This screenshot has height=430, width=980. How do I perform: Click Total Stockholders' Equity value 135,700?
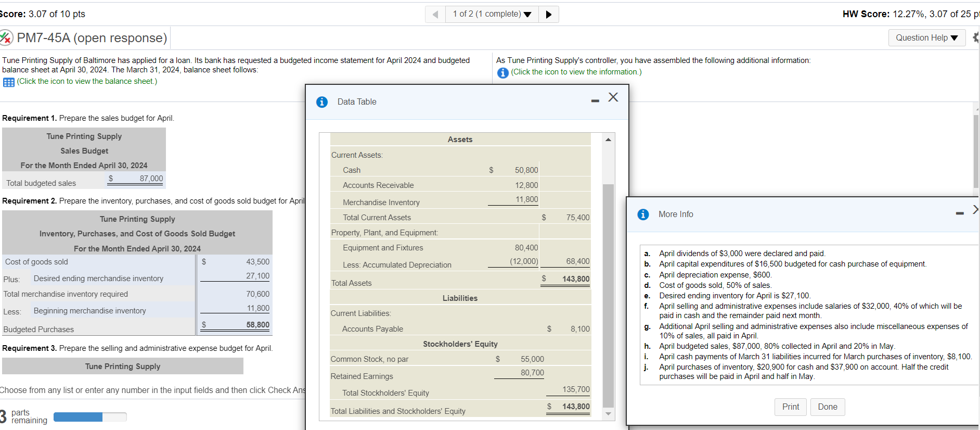[x=576, y=389]
